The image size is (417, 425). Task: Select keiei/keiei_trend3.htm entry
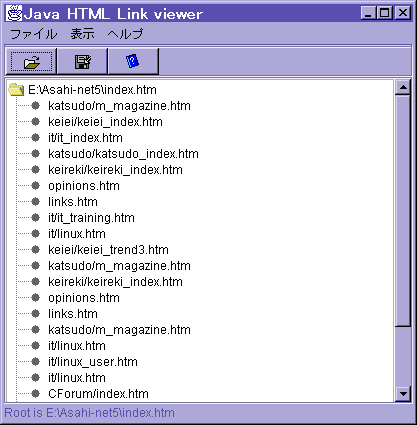[108, 250]
